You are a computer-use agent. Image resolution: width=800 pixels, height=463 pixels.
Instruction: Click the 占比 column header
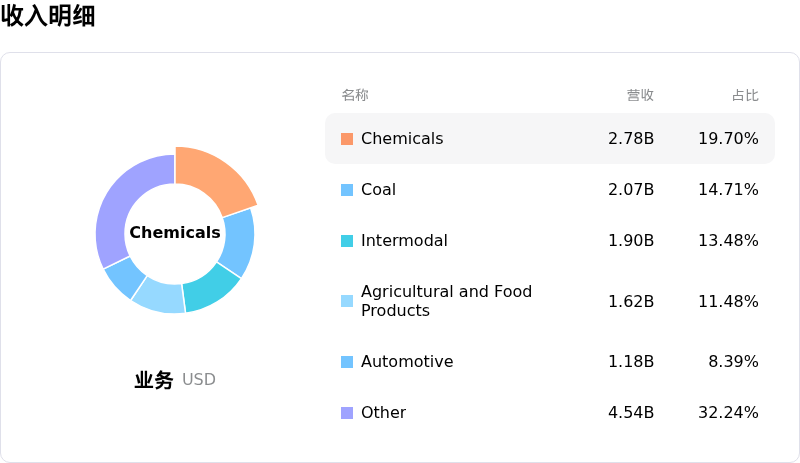745,95
